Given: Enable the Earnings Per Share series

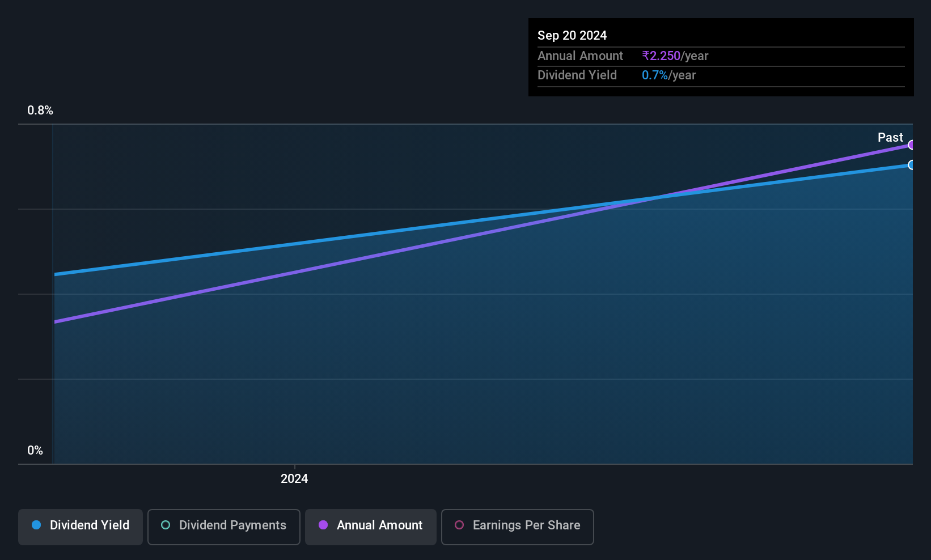Looking at the screenshot, I should coord(518,527).
